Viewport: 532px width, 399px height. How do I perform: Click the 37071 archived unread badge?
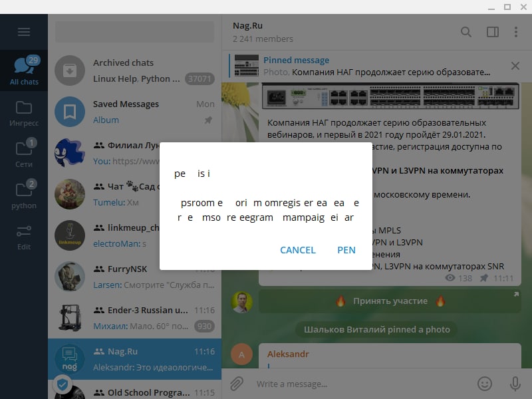tap(199, 78)
